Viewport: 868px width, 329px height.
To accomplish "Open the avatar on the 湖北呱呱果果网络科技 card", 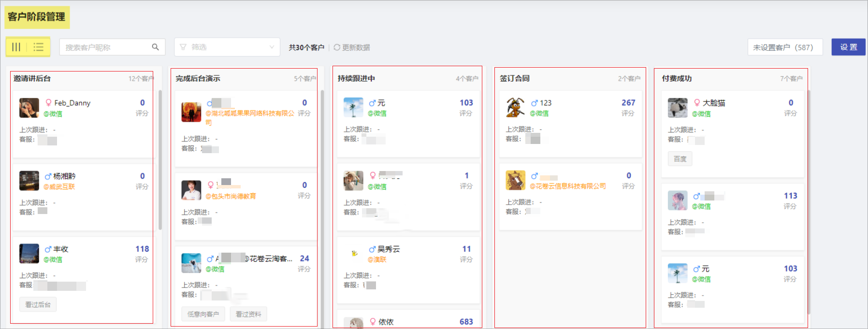I will point(191,112).
